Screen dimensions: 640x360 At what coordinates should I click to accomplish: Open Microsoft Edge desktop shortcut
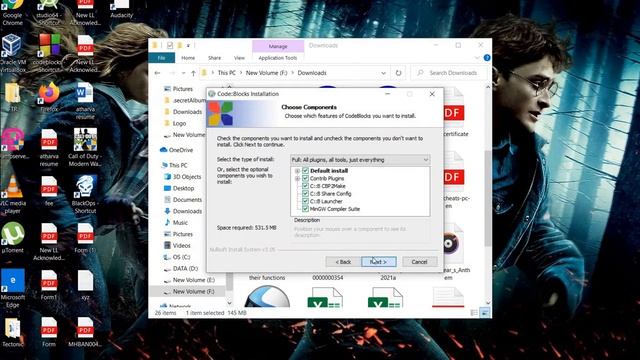click(13, 289)
